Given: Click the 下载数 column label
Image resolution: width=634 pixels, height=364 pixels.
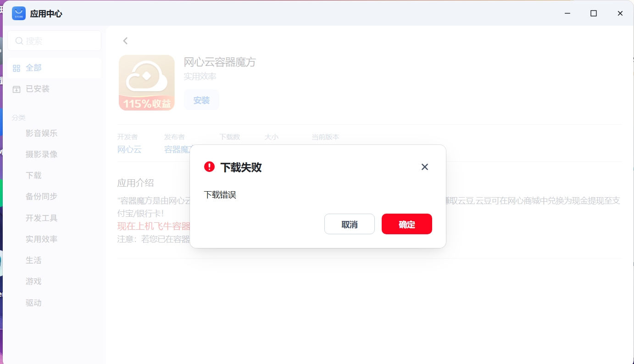Looking at the screenshot, I should pos(229,137).
